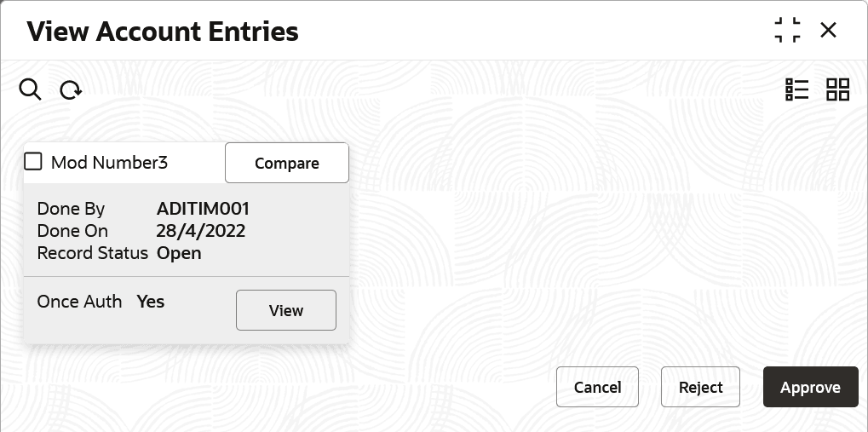Image resolution: width=868 pixels, height=432 pixels.
Task: Click the Cancel button
Action: [x=597, y=387]
